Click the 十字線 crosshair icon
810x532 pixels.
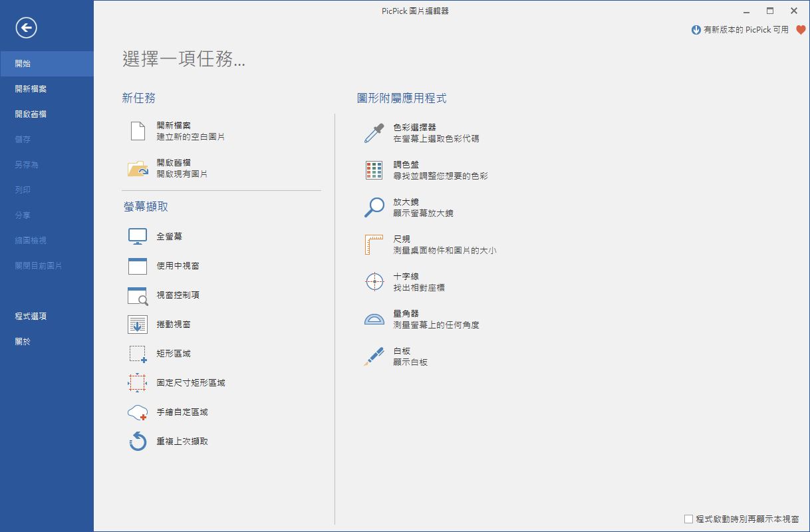(374, 281)
